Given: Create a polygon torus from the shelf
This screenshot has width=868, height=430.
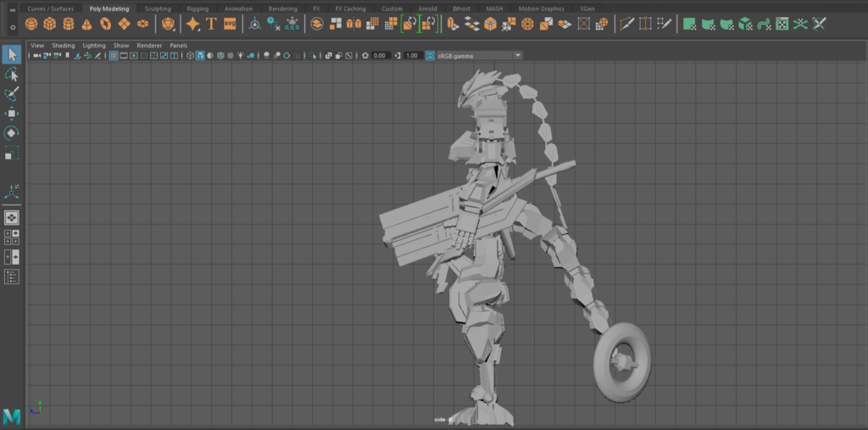Looking at the screenshot, I should [106, 24].
